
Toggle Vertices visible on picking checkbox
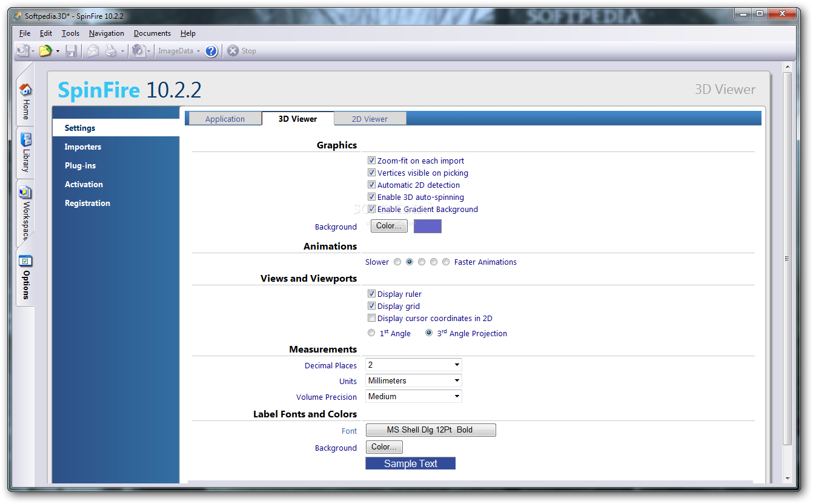pos(372,173)
